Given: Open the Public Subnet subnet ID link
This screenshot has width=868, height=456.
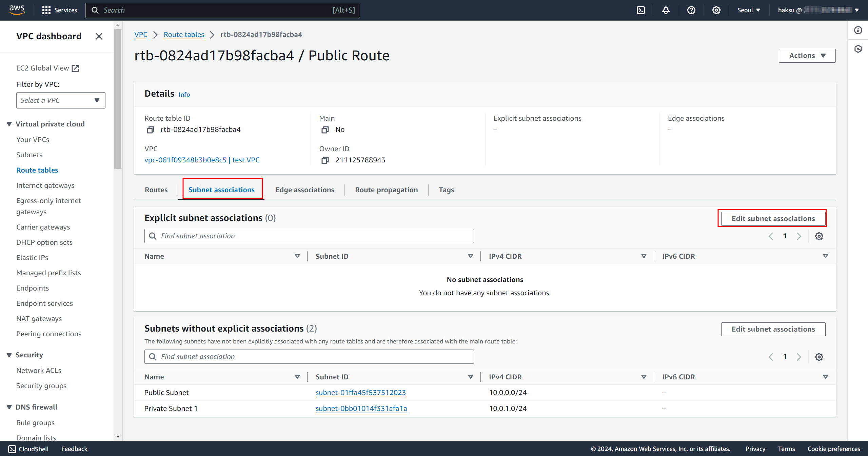Looking at the screenshot, I should pyautogui.click(x=360, y=393).
